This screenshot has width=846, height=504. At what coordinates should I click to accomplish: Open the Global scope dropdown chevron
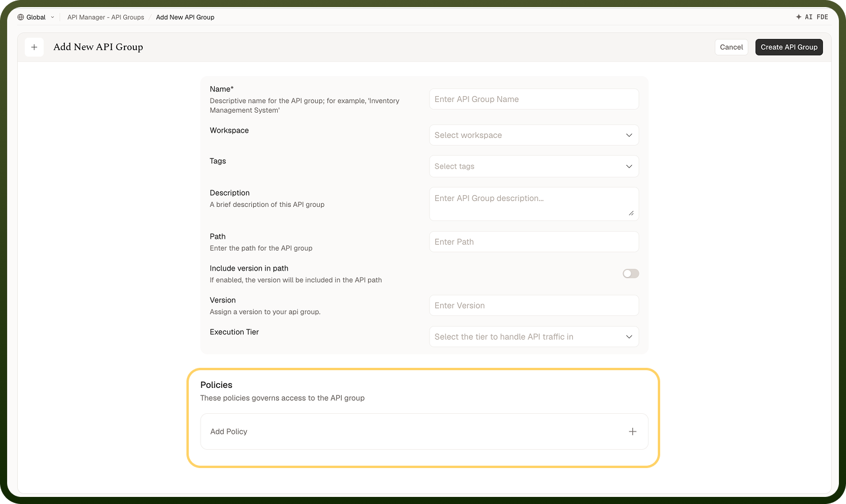[x=53, y=17]
